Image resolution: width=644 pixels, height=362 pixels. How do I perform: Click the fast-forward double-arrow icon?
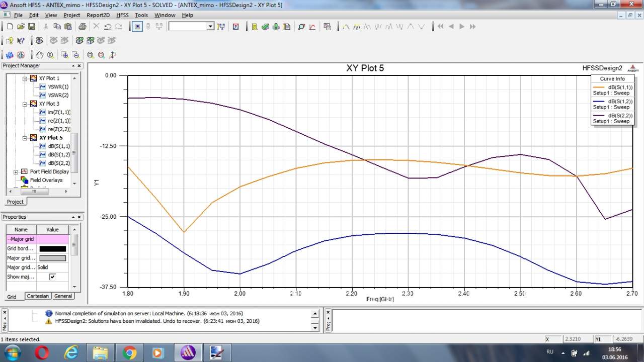pos(472,27)
